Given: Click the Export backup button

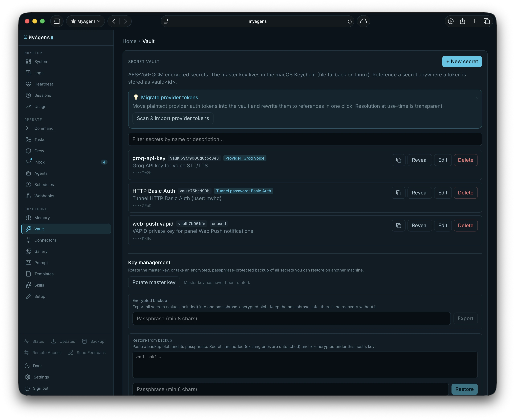Looking at the screenshot, I should (465, 318).
